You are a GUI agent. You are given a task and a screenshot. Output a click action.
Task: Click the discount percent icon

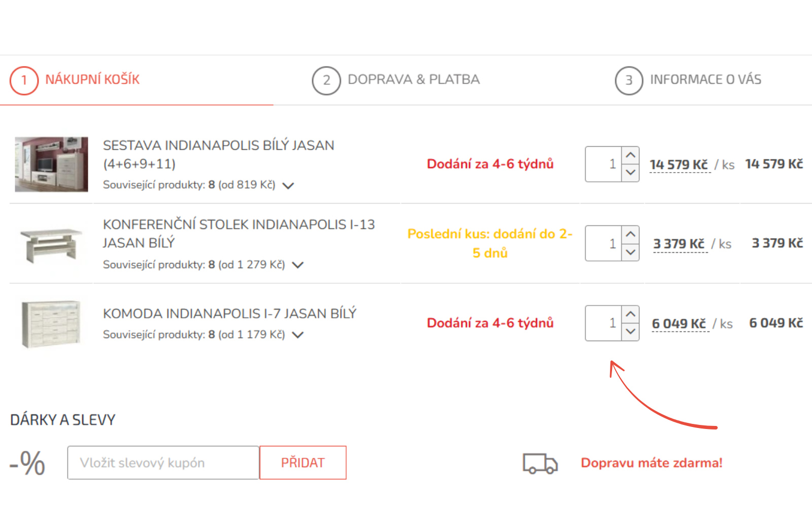coord(26,463)
